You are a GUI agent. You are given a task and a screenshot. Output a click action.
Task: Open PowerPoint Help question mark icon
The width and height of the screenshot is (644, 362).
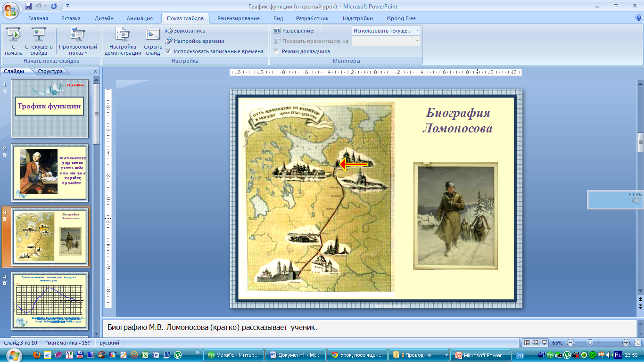639,18
